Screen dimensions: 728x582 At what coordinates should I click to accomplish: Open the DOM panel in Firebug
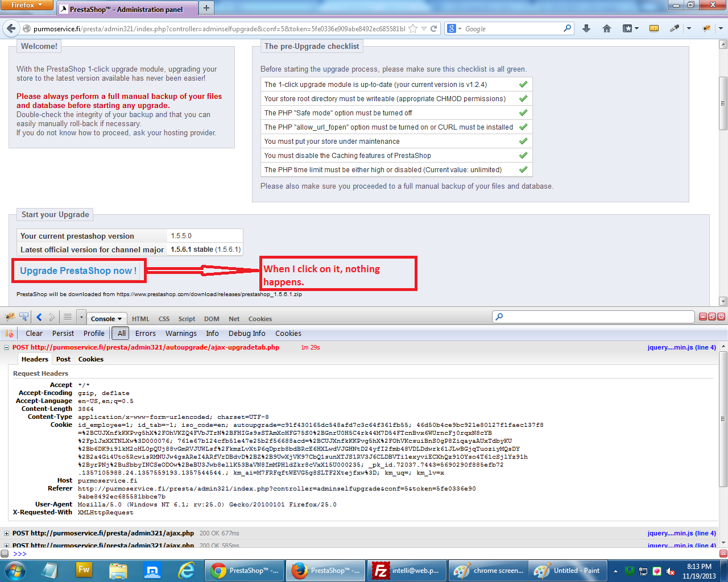tap(212, 319)
